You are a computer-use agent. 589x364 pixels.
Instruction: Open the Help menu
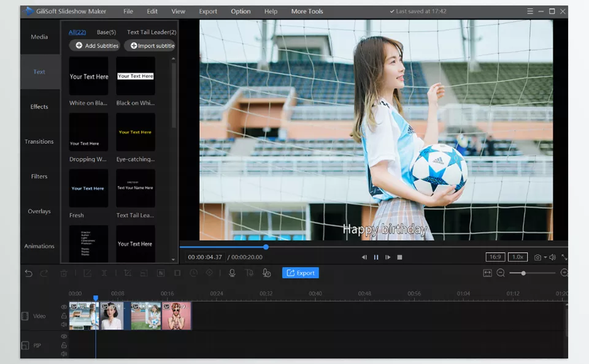point(271,11)
